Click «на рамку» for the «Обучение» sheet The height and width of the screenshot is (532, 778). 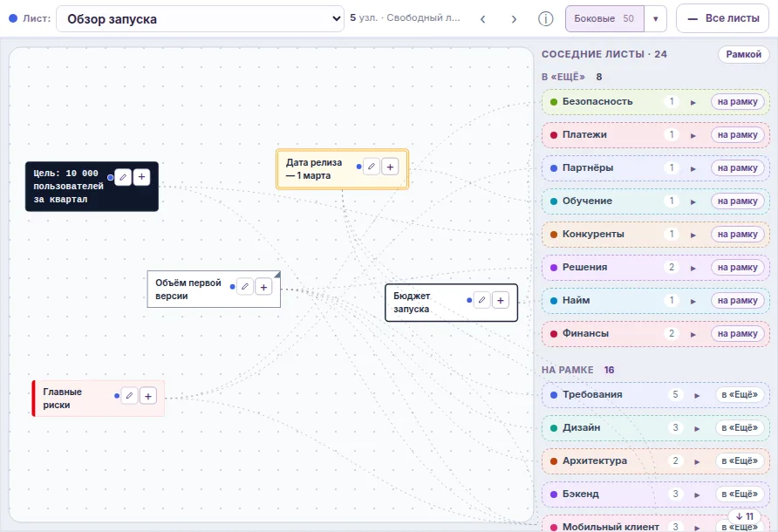(x=738, y=201)
